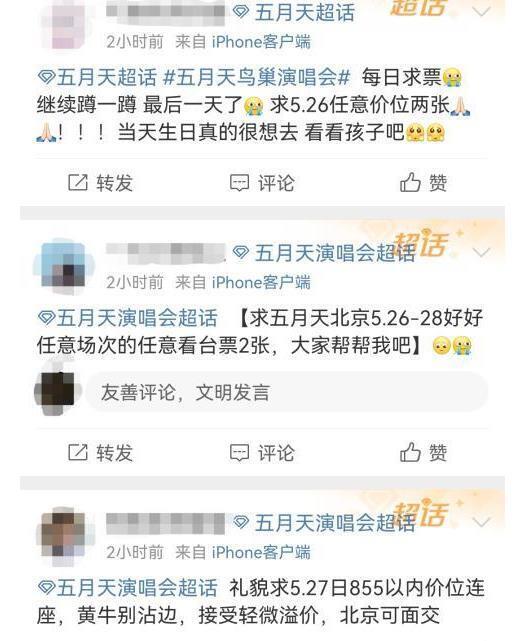Tap the 友善评论，文明发言 comment field
This screenshot has height=641, width=516.
point(286,392)
